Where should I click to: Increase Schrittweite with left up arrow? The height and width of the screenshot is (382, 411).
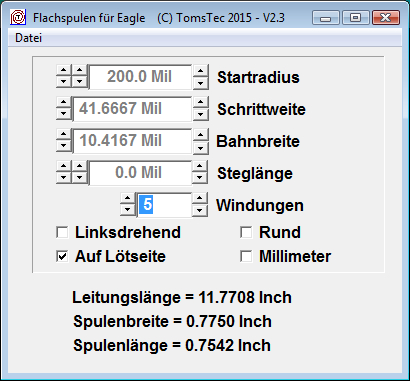click(64, 102)
